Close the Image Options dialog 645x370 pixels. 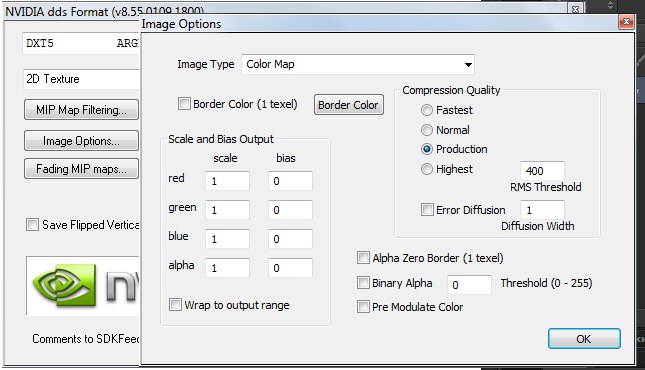[x=626, y=22]
